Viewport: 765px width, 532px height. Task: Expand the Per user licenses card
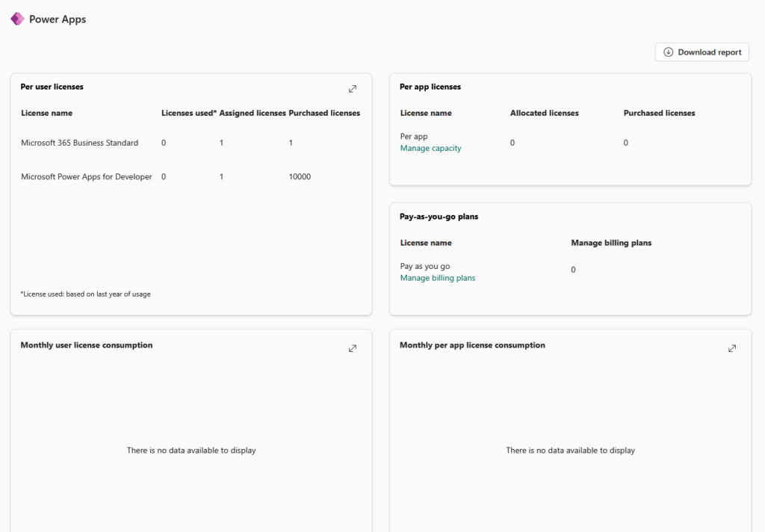pos(353,89)
